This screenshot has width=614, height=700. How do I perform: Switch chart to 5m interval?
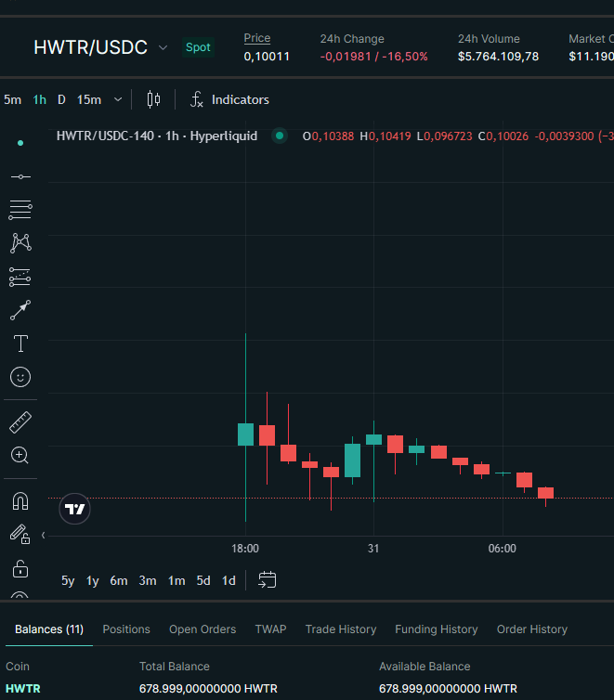(12, 99)
